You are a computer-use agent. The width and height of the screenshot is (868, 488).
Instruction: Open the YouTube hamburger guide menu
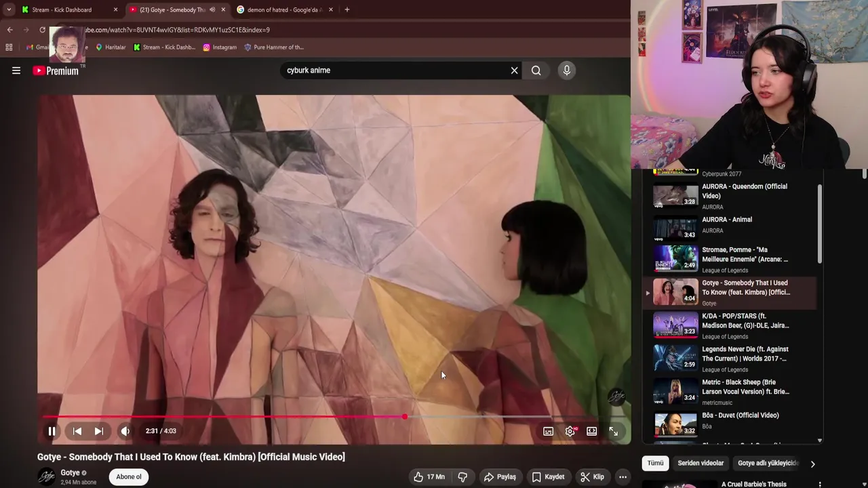point(16,70)
